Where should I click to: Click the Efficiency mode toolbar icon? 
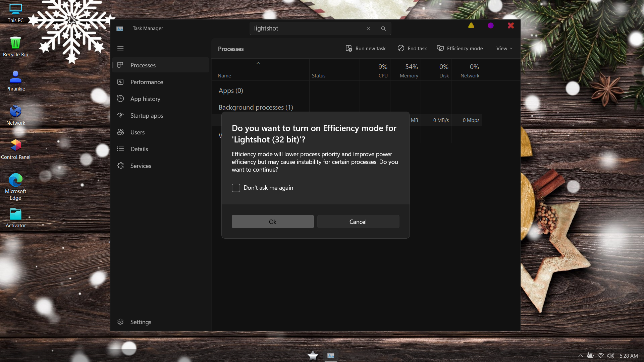(440, 48)
